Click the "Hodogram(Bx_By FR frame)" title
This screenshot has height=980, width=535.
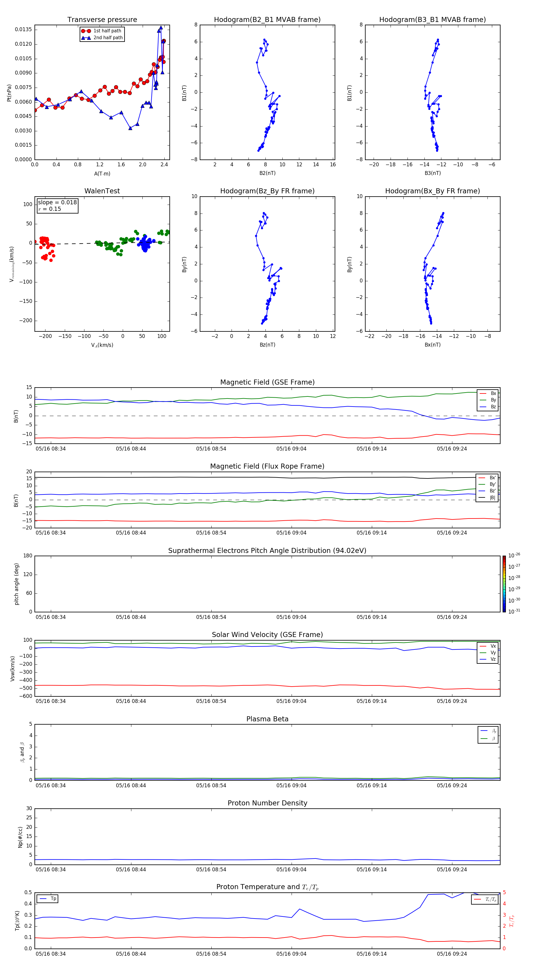coord(432,191)
